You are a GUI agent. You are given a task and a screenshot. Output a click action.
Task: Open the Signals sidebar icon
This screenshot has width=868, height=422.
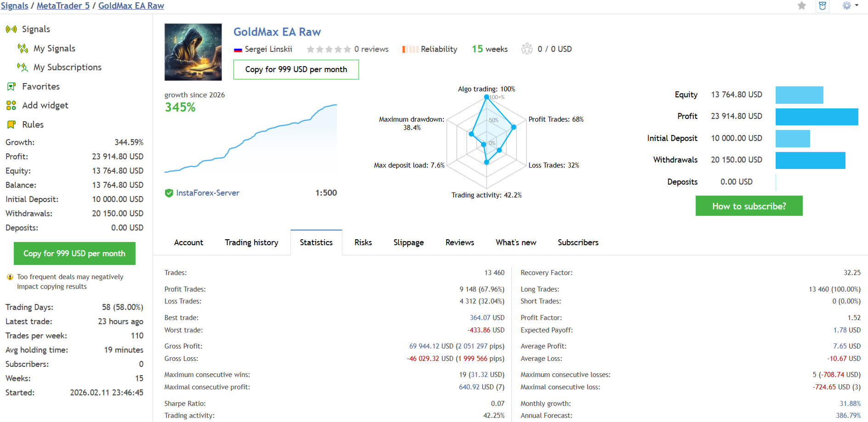(x=11, y=29)
